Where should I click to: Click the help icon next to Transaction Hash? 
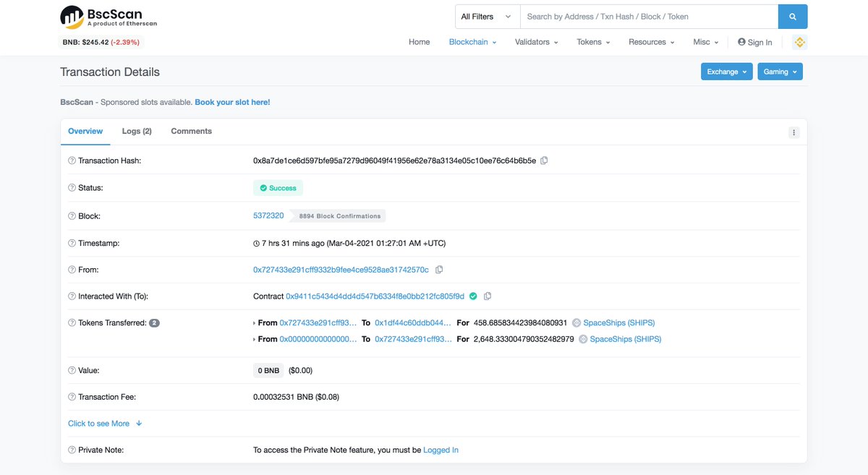[x=72, y=161]
